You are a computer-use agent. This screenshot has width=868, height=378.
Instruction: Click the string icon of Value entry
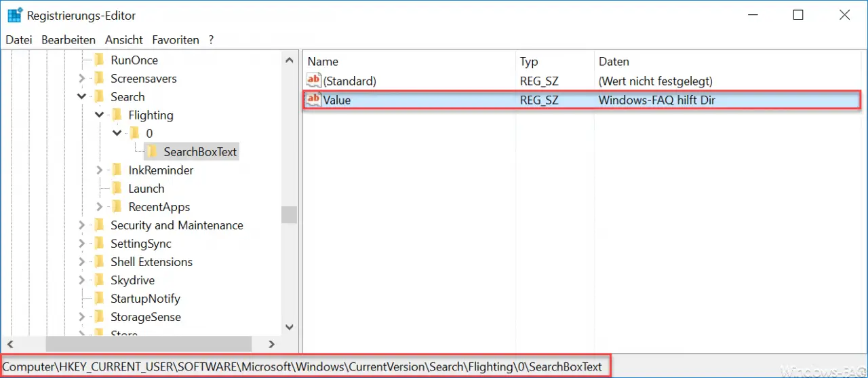click(314, 100)
